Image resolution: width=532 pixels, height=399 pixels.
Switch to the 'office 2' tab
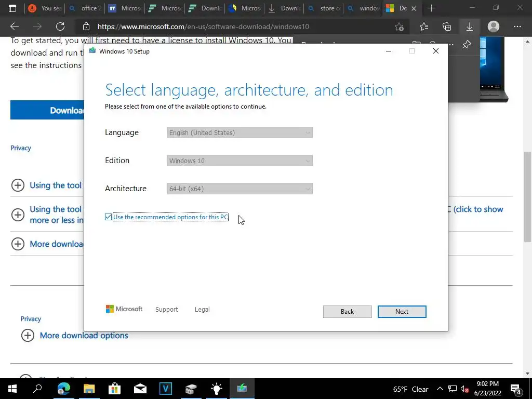pos(85,8)
